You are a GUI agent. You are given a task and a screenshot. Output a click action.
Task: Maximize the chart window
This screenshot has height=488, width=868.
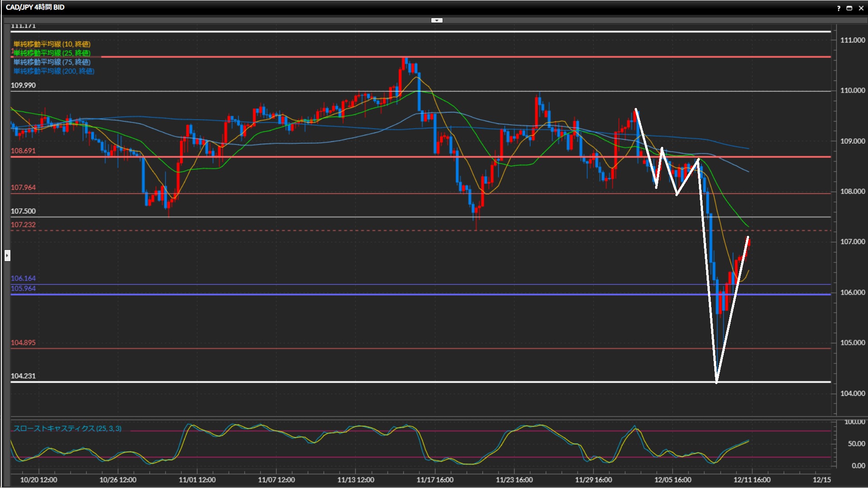[x=849, y=8]
